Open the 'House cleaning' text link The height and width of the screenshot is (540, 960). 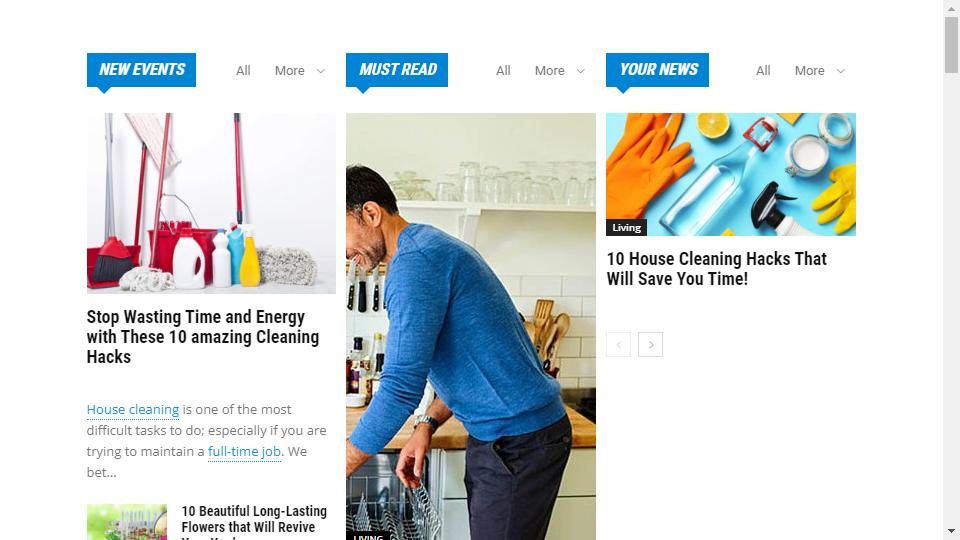(x=133, y=410)
